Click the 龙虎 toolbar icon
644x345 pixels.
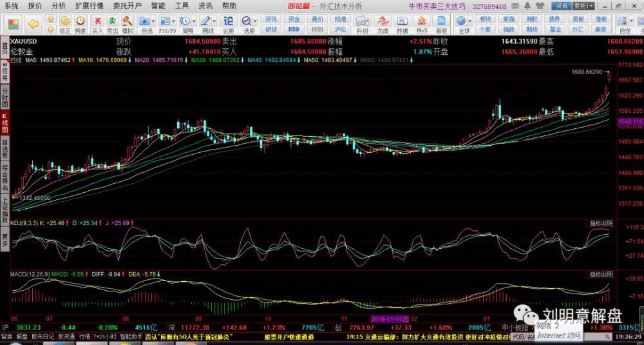(383, 25)
